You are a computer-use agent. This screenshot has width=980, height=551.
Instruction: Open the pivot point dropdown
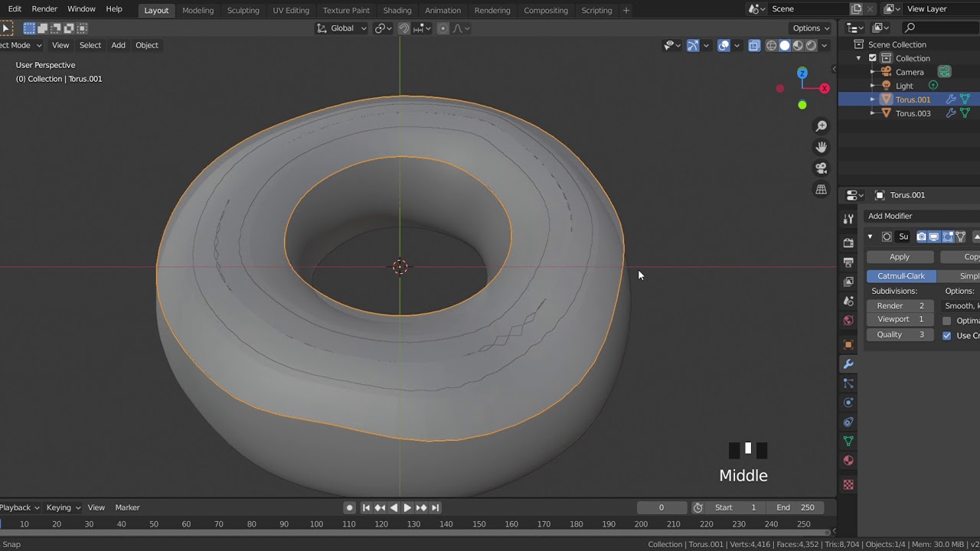coord(383,28)
